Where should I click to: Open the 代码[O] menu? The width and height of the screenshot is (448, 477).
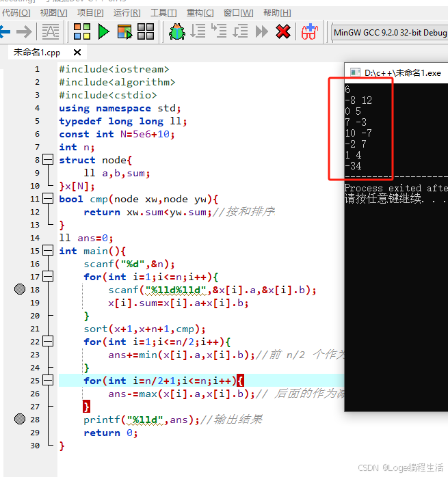coord(16,13)
